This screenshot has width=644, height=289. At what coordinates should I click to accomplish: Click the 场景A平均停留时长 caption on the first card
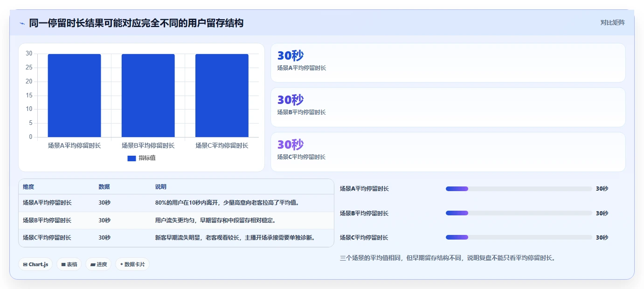[302, 68]
